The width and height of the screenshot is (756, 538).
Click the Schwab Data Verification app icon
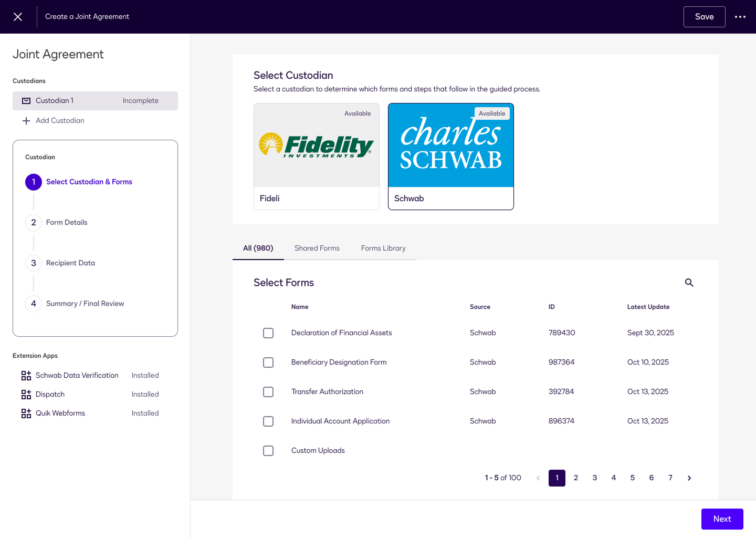coord(26,376)
